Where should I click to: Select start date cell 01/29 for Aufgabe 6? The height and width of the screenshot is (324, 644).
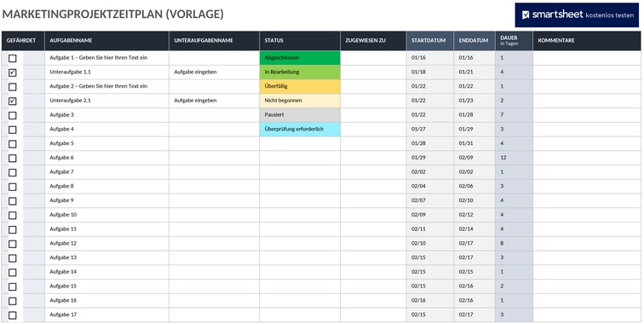click(x=430, y=158)
